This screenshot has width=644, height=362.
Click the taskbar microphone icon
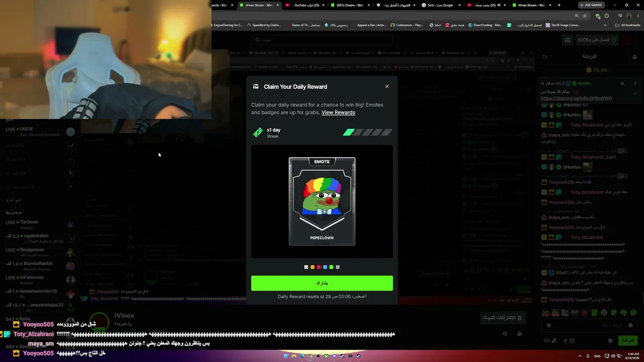588,356
